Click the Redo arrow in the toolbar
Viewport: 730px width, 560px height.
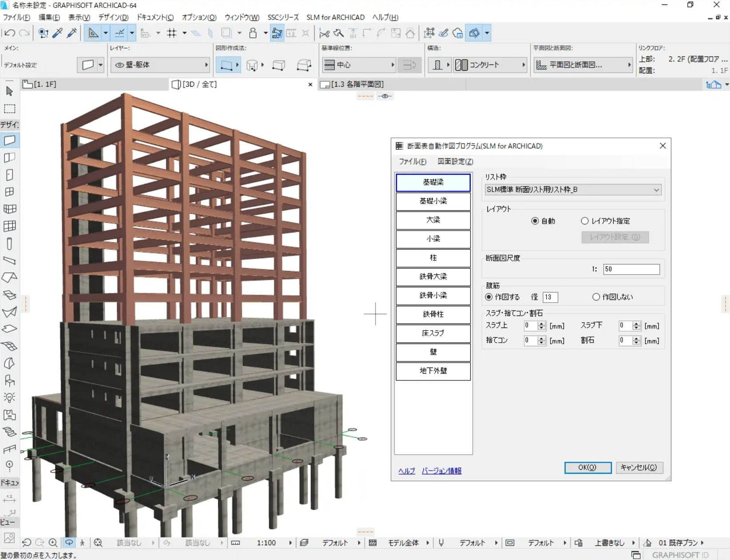pos(24,33)
